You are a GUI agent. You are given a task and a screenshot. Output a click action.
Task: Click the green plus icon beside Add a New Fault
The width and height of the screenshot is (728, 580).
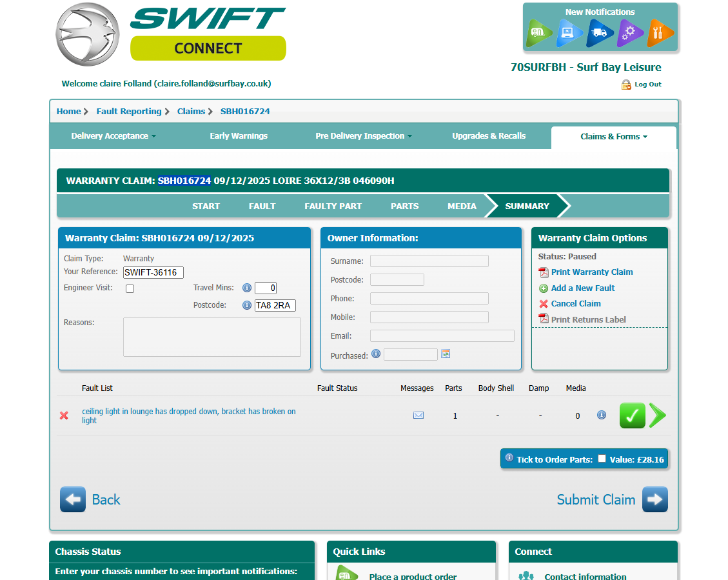[543, 288]
